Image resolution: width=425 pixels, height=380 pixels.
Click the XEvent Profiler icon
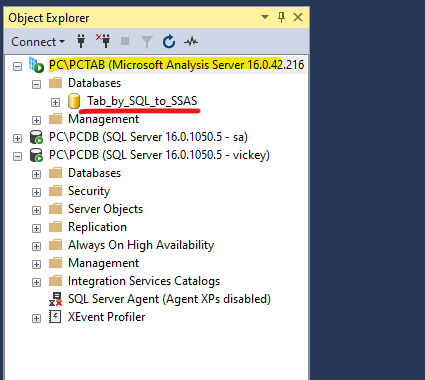pos(55,317)
